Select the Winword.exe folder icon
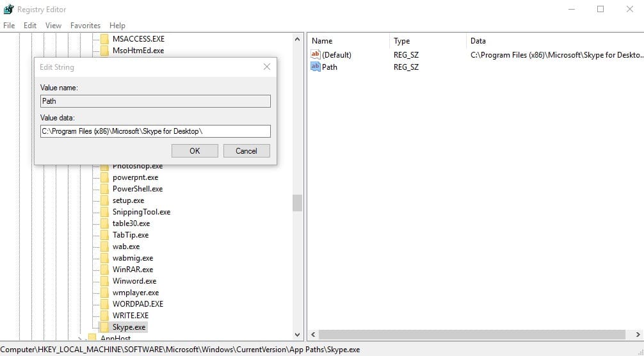The height and width of the screenshot is (356, 644). [x=105, y=281]
